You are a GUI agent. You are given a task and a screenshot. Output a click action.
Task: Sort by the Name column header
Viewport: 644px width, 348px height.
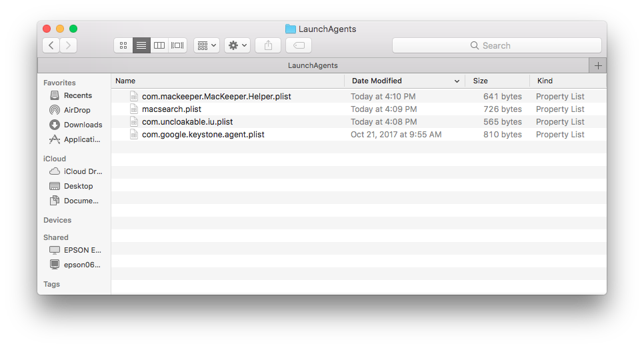[x=228, y=81]
